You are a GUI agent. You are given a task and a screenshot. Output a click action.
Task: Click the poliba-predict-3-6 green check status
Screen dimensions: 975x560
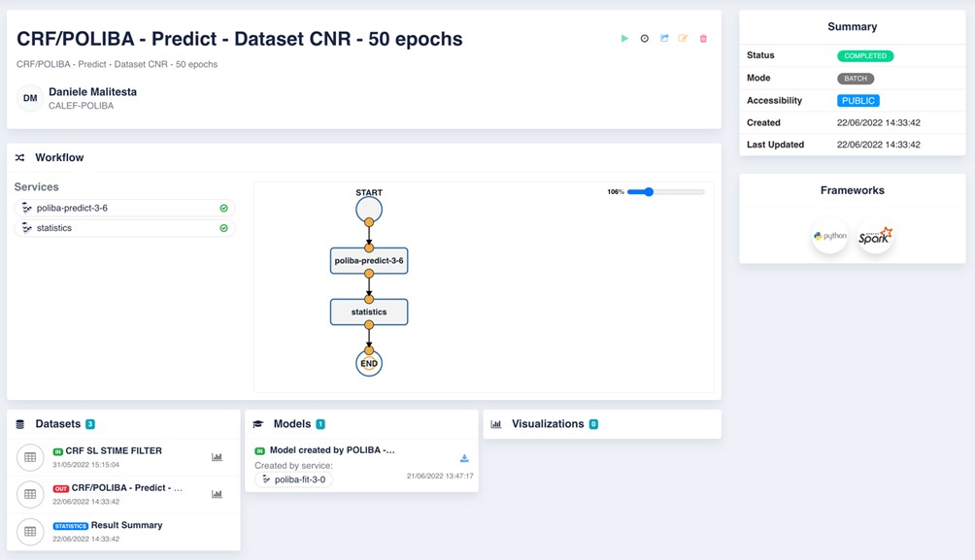[224, 208]
